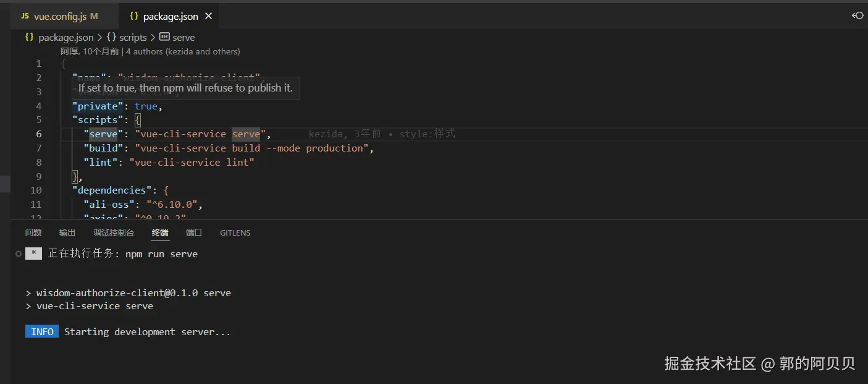This screenshot has height=384, width=868.
Task: Click the scripts breadcrumb braces icon
Action: tap(111, 37)
